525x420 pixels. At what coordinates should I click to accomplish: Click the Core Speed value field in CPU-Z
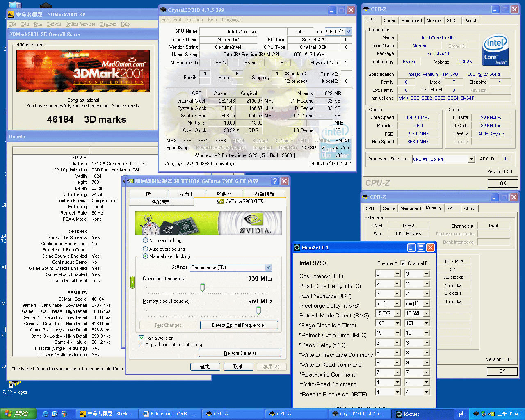tap(418, 118)
